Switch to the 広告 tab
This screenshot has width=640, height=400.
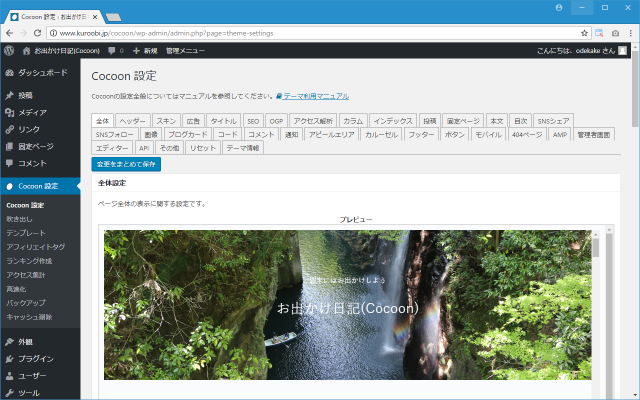coord(193,121)
